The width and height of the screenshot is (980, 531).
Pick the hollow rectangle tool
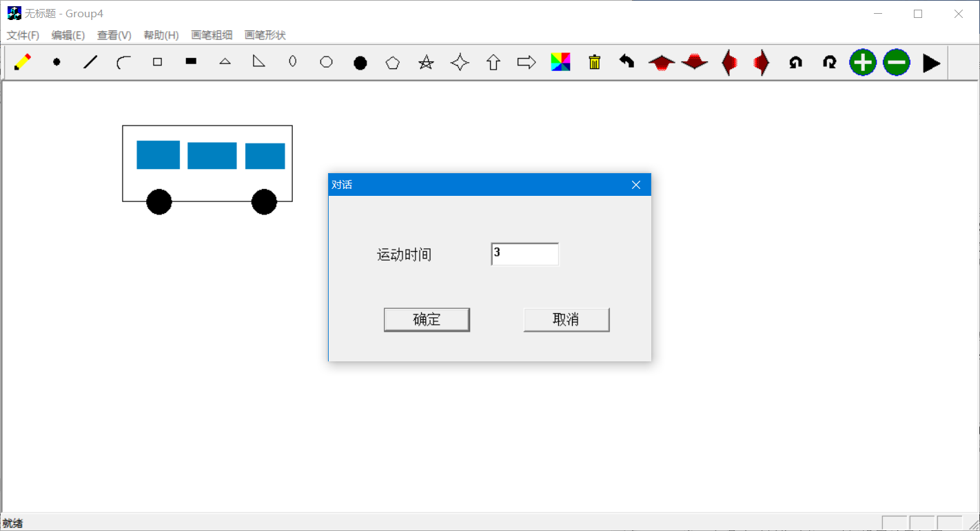click(x=157, y=62)
